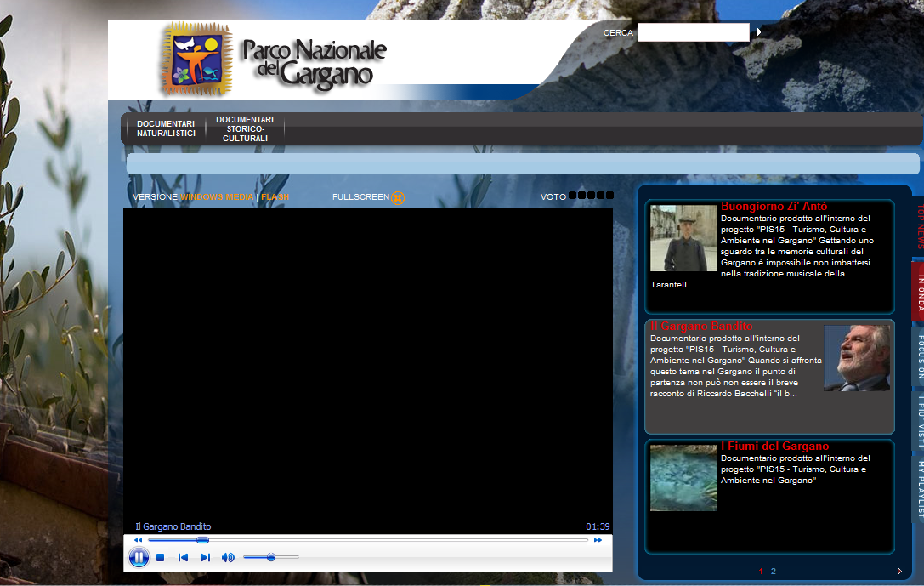Open the Parco Nazionale del Gargano logo
Image resolution: width=924 pixels, height=586 pixels.
point(274,59)
